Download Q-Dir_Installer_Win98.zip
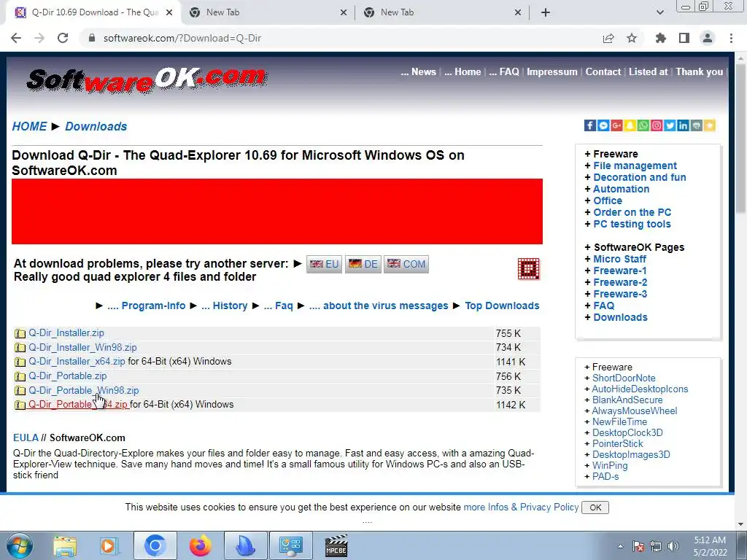This screenshot has height=560, width=747. pos(82,348)
